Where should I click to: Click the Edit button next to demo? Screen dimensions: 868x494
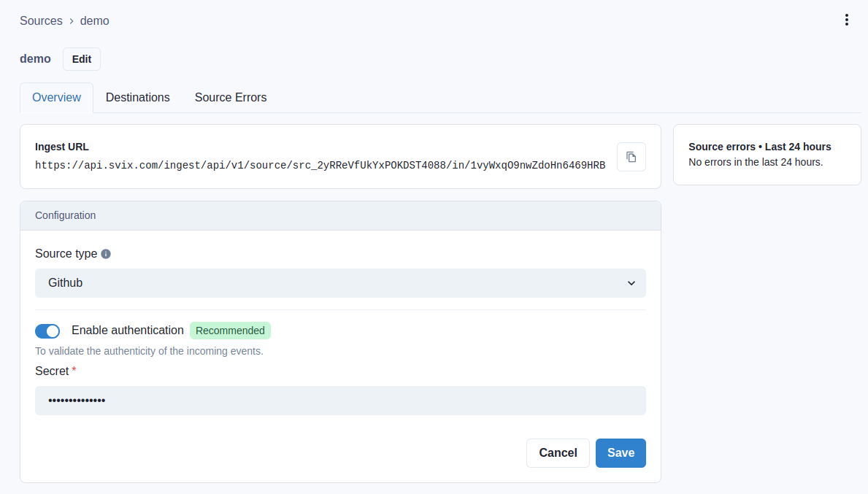click(x=81, y=58)
